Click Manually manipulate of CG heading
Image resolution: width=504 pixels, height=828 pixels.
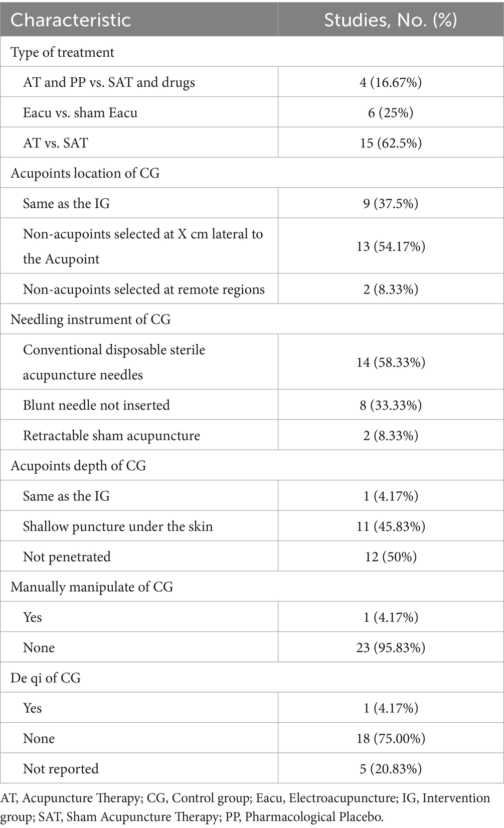(x=92, y=587)
